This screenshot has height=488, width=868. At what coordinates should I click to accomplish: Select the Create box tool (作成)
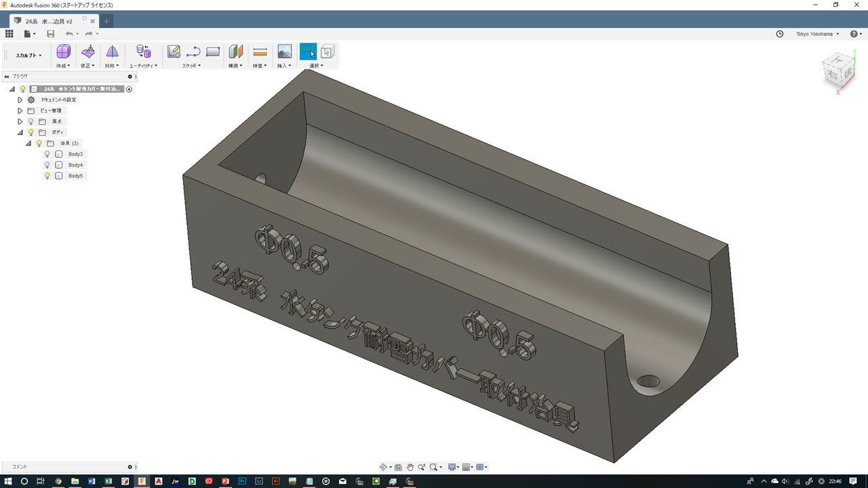tap(63, 52)
